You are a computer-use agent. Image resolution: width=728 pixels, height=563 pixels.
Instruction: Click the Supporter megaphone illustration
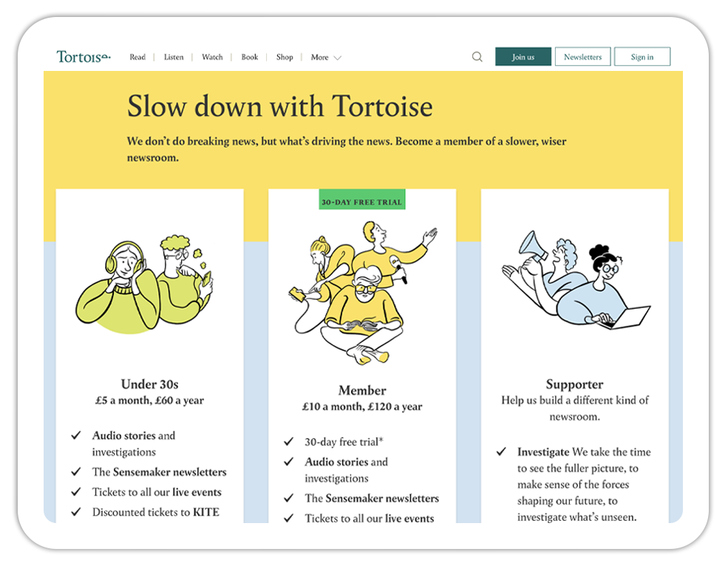(x=576, y=280)
